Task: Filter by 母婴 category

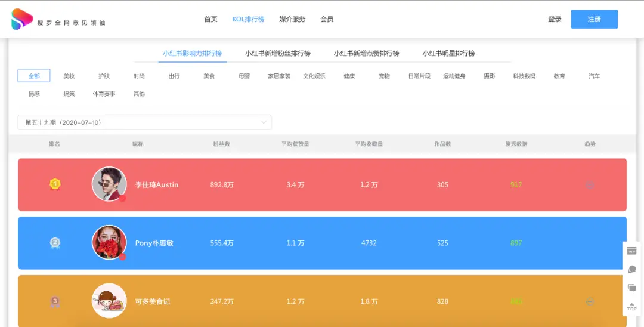Action: (x=244, y=76)
